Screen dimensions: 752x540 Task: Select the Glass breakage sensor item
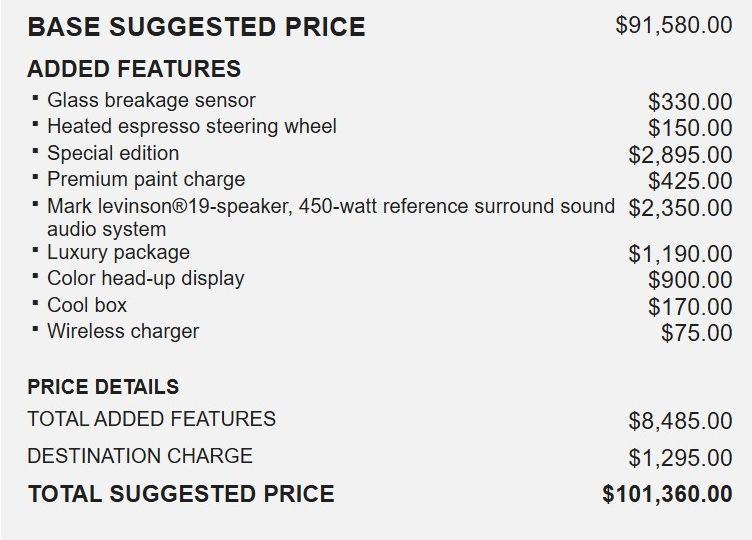(151, 100)
